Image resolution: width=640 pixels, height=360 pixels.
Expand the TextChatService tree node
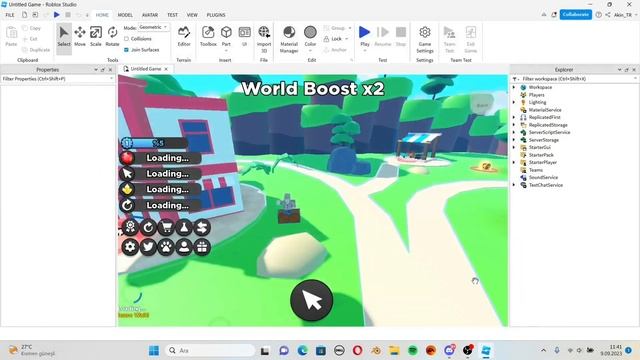click(514, 185)
